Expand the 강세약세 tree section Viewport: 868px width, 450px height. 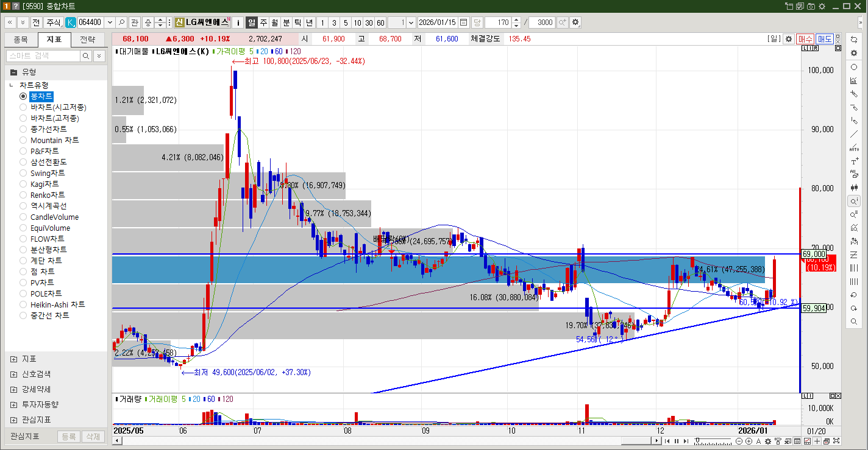(13, 389)
